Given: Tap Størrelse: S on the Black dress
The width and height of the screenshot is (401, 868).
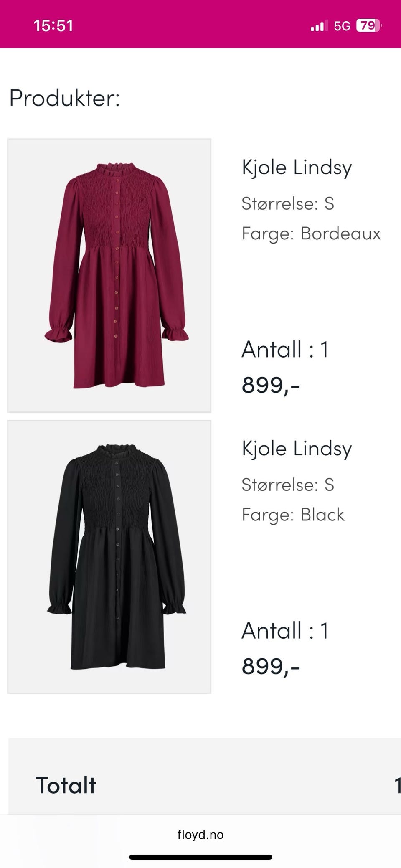Looking at the screenshot, I should (x=288, y=485).
